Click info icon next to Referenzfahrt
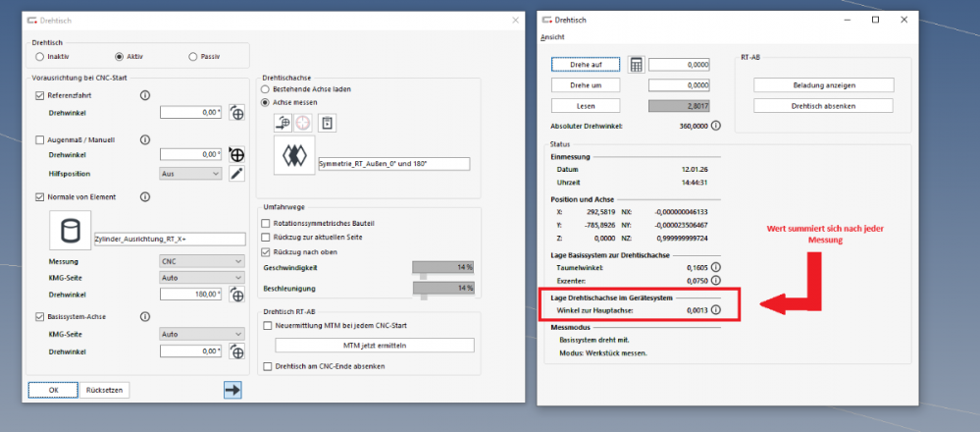This screenshot has height=432, width=980. [145, 95]
